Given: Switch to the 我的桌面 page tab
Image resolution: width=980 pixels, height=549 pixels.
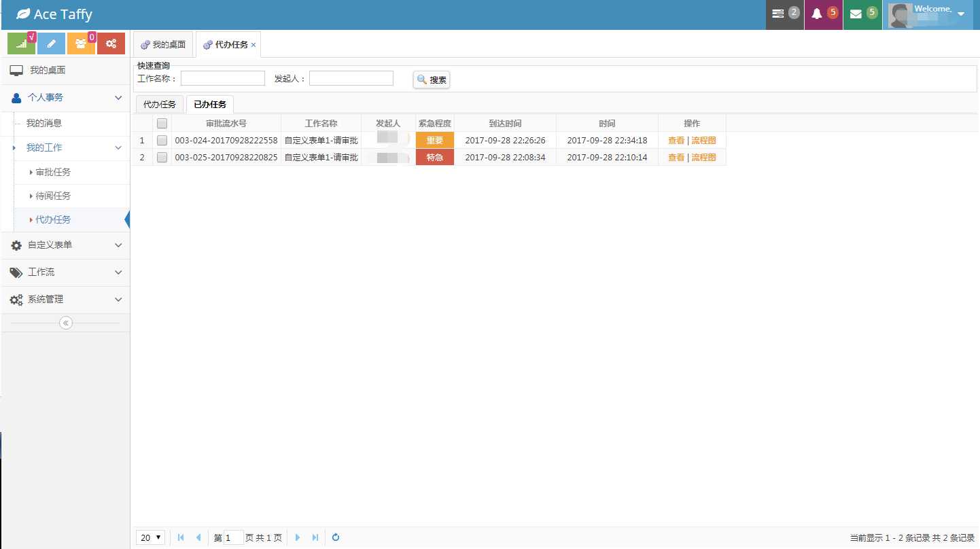Looking at the screenshot, I should (163, 45).
